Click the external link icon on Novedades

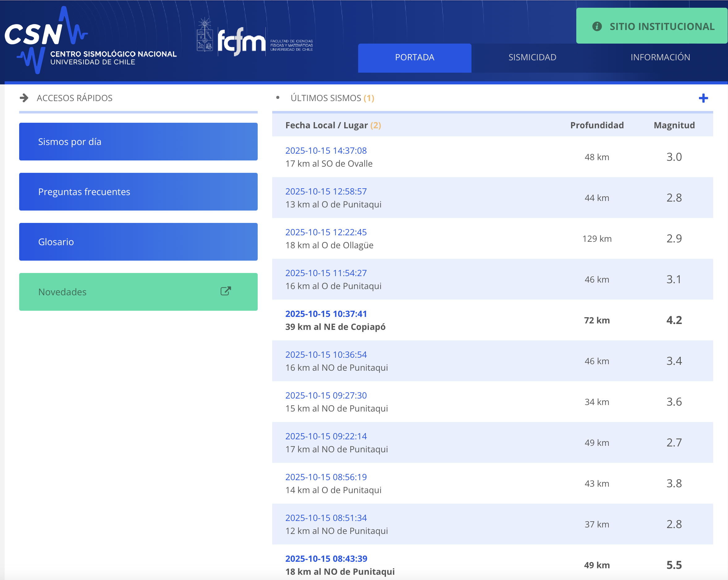pyautogui.click(x=226, y=291)
